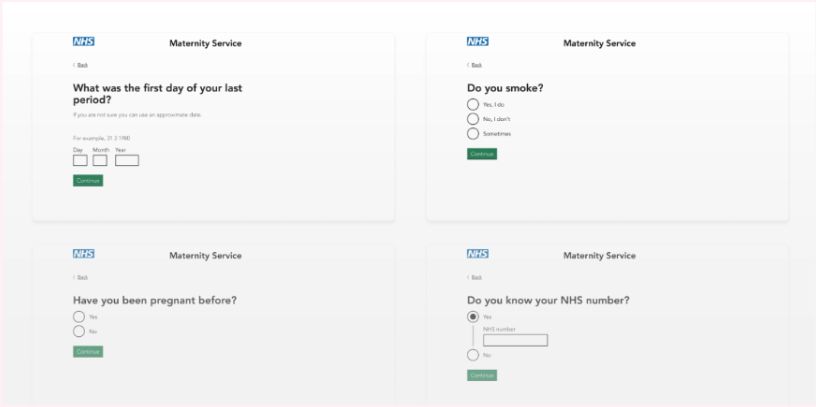Focus the Year input field
Image resolution: width=816 pixels, height=407 pixels.
pyautogui.click(x=126, y=160)
